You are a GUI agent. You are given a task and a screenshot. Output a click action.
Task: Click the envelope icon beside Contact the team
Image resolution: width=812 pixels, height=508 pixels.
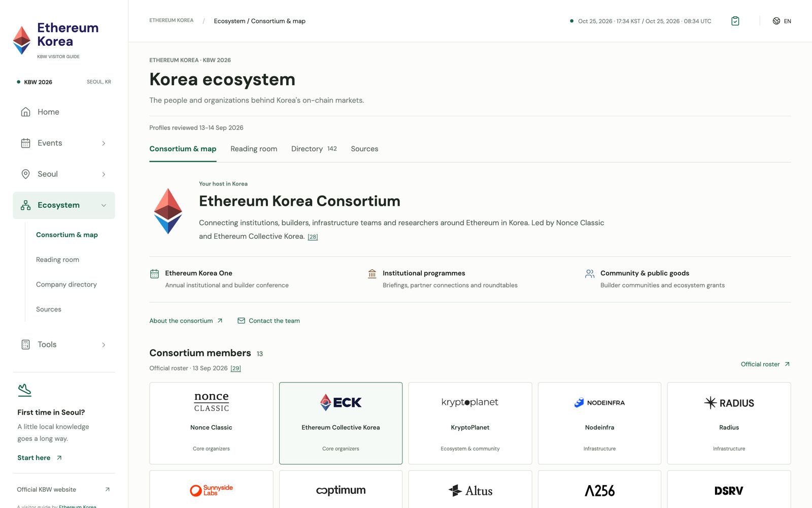tap(241, 321)
